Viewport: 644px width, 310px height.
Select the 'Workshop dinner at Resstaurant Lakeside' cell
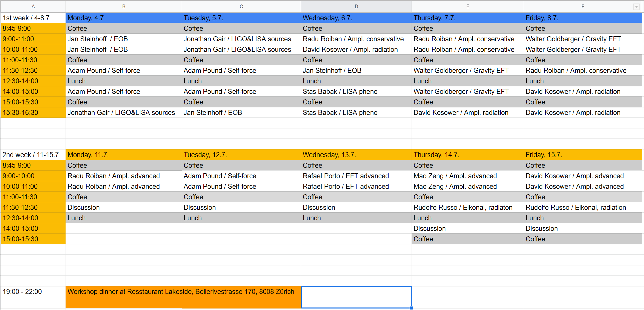(183, 297)
